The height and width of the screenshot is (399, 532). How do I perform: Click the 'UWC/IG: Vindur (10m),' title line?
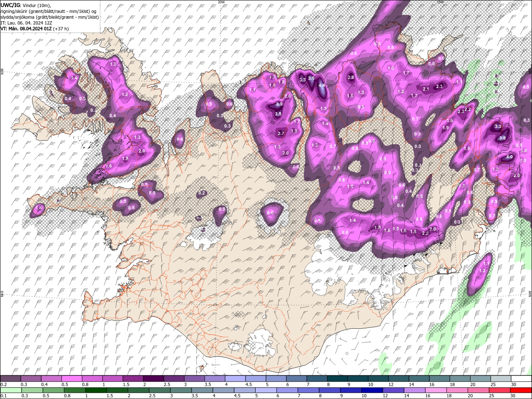coord(26,5)
